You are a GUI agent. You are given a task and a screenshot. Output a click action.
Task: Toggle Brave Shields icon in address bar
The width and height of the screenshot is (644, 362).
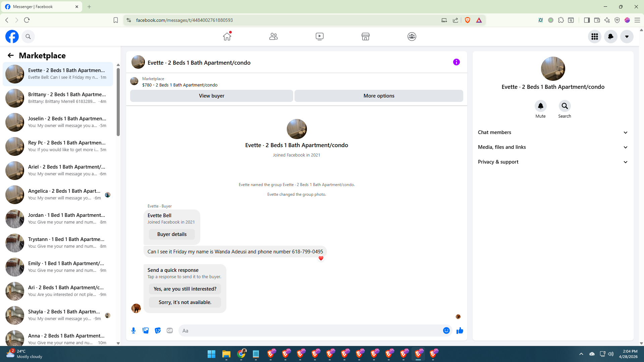point(468,20)
